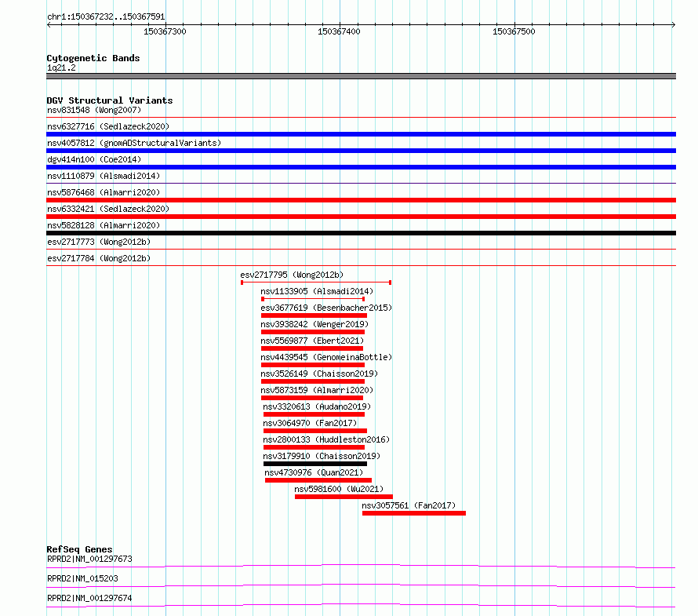Image resolution: width=698 pixels, height=616 pixels.
Task: Click the thin red span under nsv1133905
Action: [313, 299]
